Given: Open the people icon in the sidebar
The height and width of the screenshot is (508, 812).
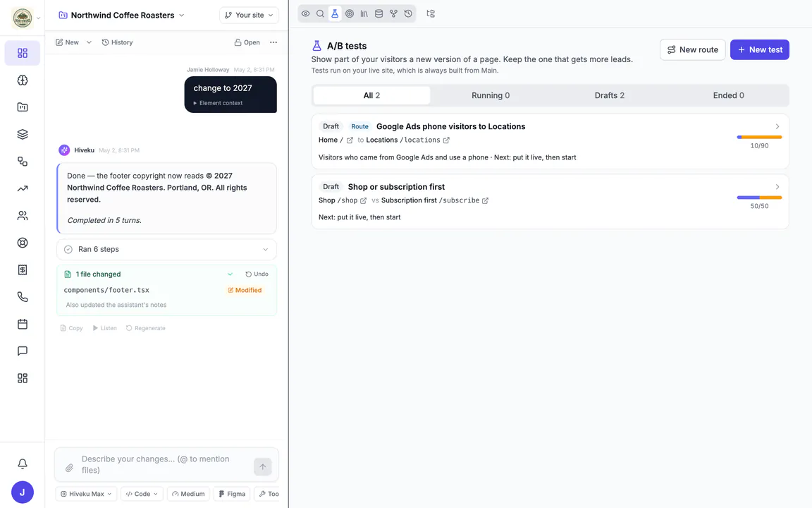Looking at the screenshot, I should 23,216.
